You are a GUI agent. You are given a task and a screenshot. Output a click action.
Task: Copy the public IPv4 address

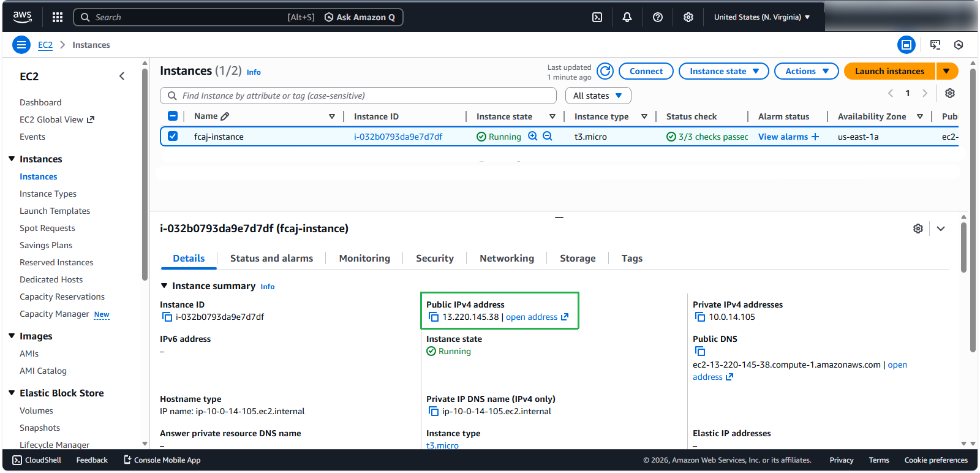pos(434,317)
